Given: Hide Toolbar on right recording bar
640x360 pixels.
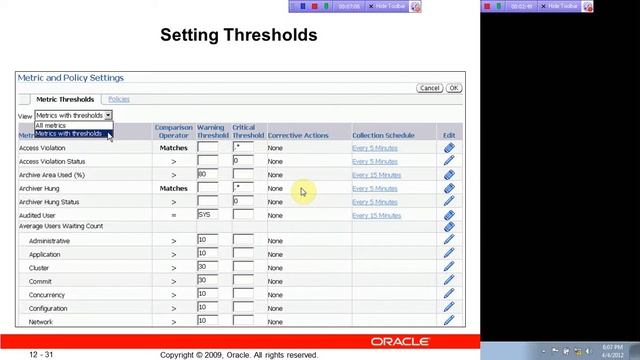Looking at the screenshot, I should (559, 7).
